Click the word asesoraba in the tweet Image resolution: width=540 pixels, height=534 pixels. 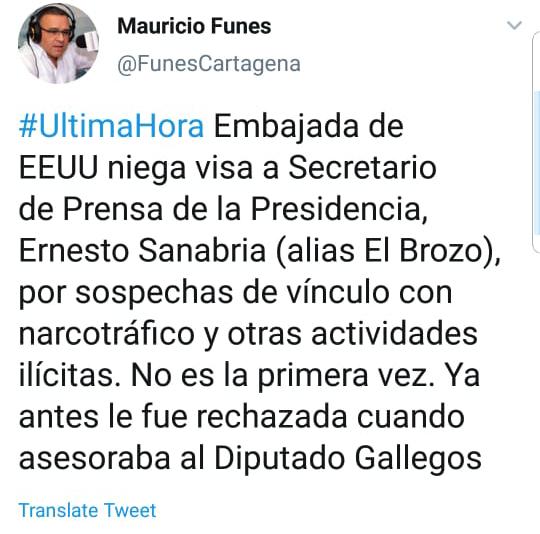click(x=95, y=459)
